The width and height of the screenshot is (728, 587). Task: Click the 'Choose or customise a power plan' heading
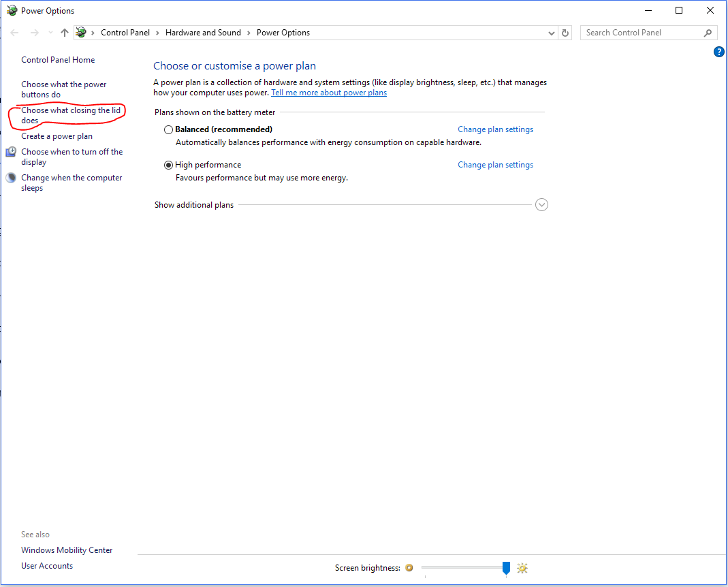point(234,66)
